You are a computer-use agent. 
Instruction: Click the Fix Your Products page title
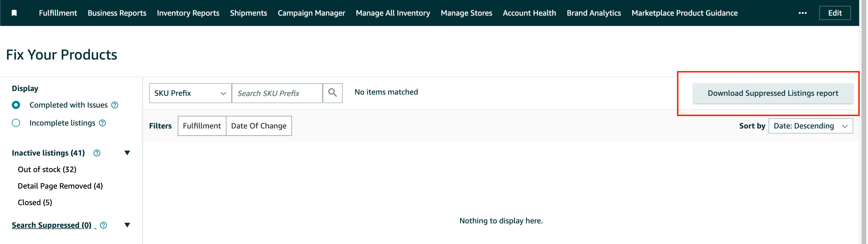pyautogui.click(x=62, y=55)
